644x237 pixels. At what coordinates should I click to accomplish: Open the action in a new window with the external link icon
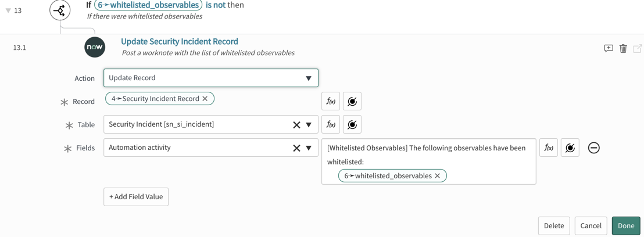(638, 48)
